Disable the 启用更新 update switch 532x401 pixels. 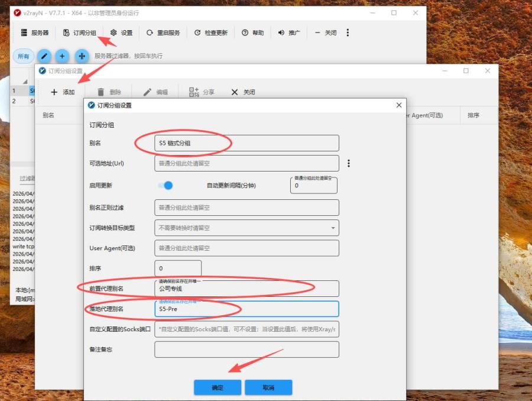[167, 185]
